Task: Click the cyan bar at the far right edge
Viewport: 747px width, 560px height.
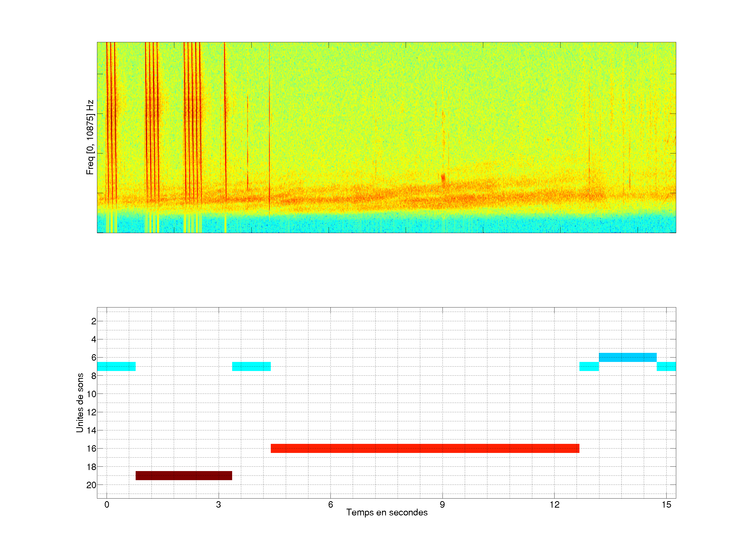Action: click(x=666, y=366)
